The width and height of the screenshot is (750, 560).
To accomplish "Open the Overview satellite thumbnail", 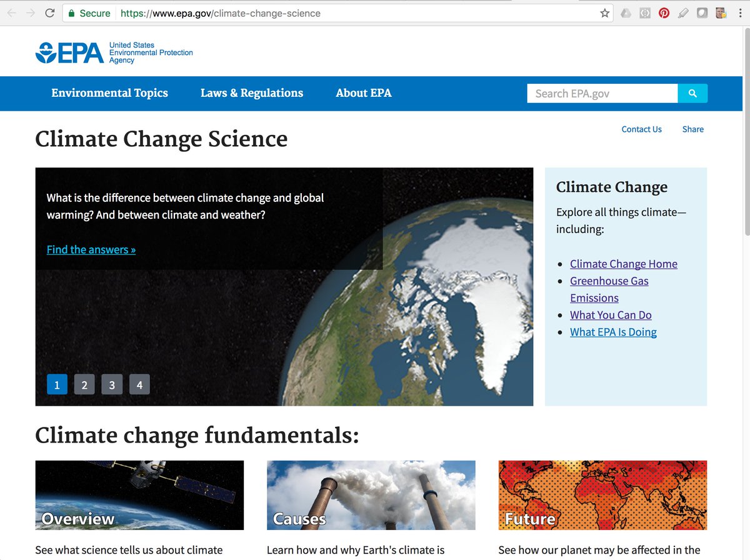I will [x=139, y=495].
